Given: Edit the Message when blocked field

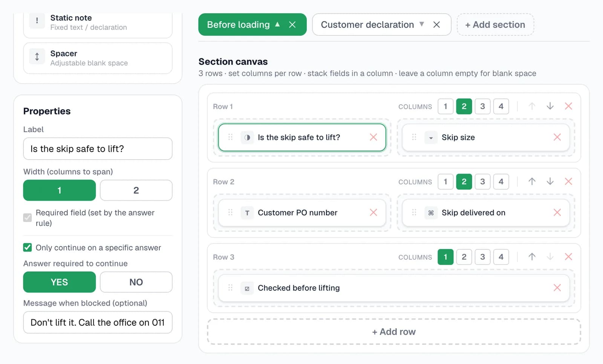Looking at the screenshot, I should pyautogui.click(x=98, y=322).
